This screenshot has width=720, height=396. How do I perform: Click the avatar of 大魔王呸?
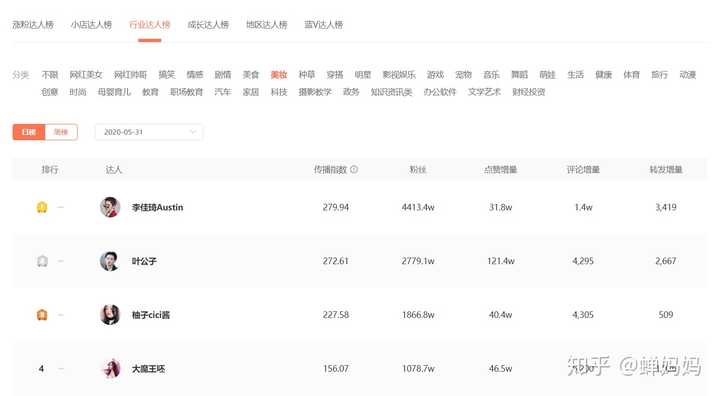(110, 368)
